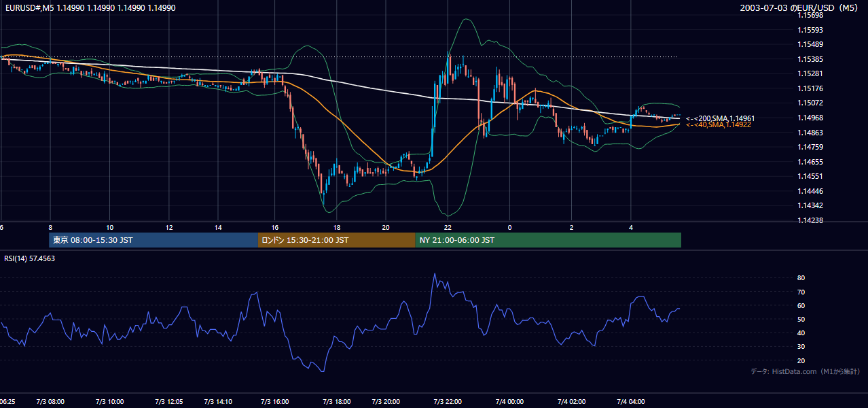Click price scale value 1.14655
The width and height of the screenshot is (868, 408).
point(810,162)
